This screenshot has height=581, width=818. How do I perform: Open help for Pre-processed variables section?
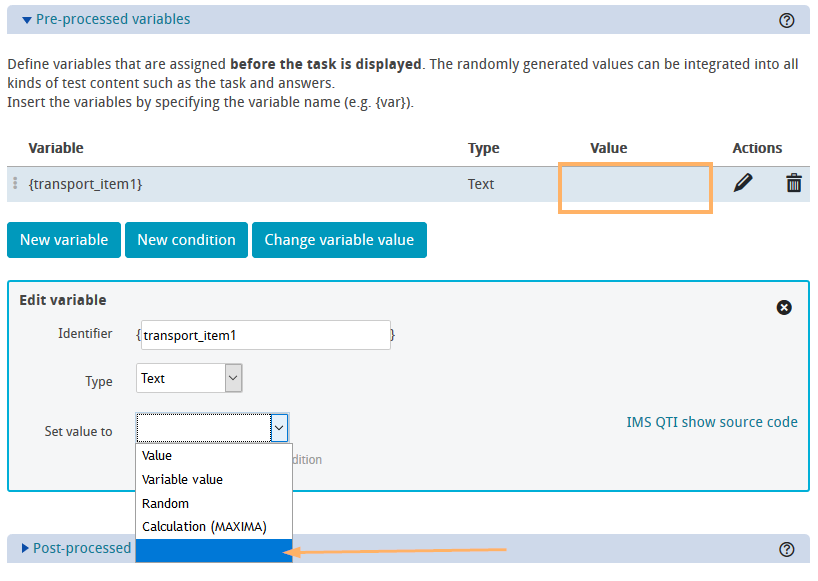[x=786, y=20]
